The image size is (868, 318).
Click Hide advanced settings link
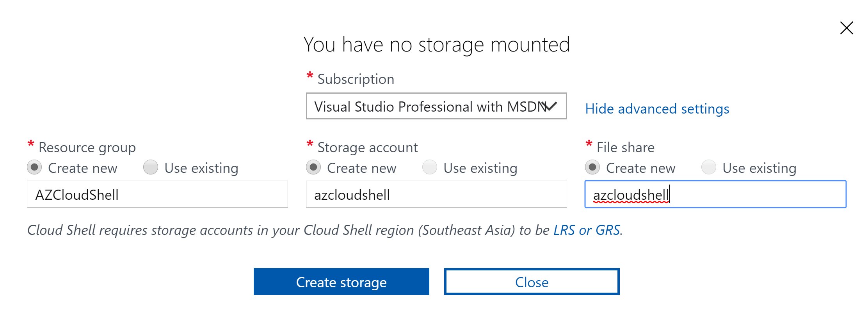(x=657, y=109)
